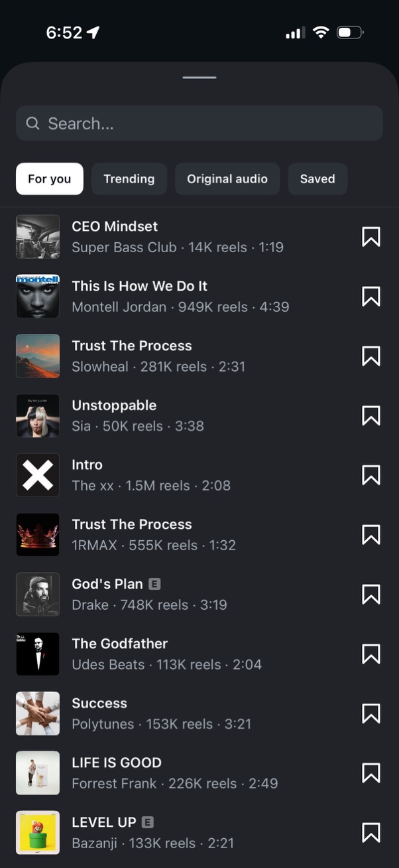Save "God's Plan" by Drake

[x=370, y=594]
